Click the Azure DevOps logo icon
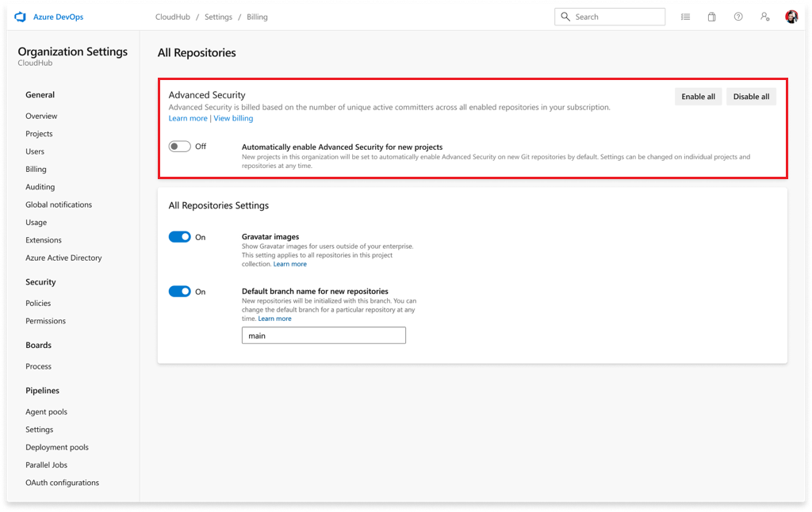Image resolution: width=812 pixels, height=512 pixels. pos(21,17)
